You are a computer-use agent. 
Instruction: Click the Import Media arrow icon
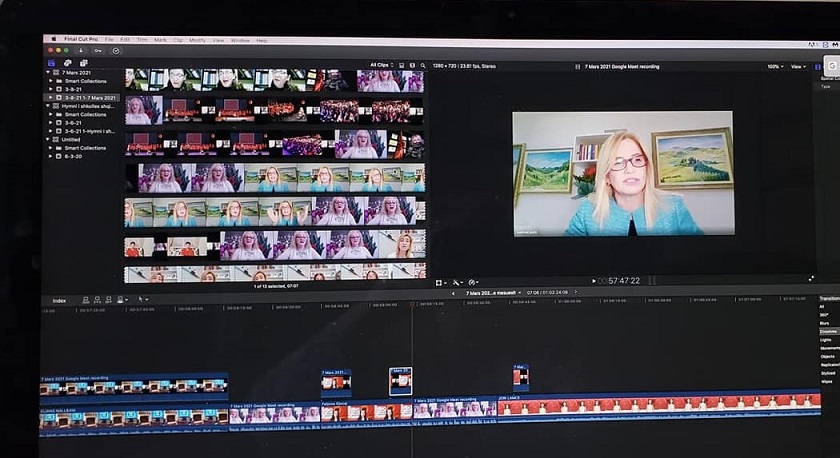coord(81,50)
